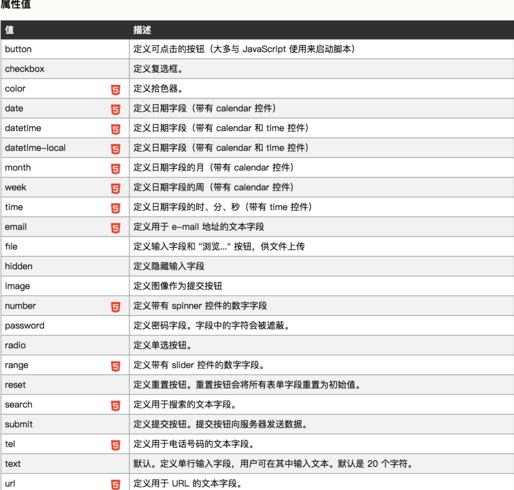Screen dimensions: 514x490
Task: Select the 'email' value text
Action: click(16, 227)
